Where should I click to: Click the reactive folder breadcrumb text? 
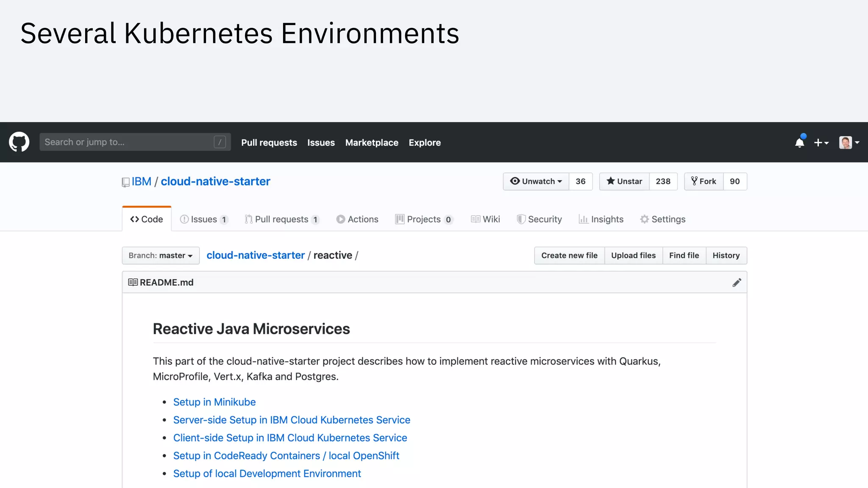(x=333, y=255)
